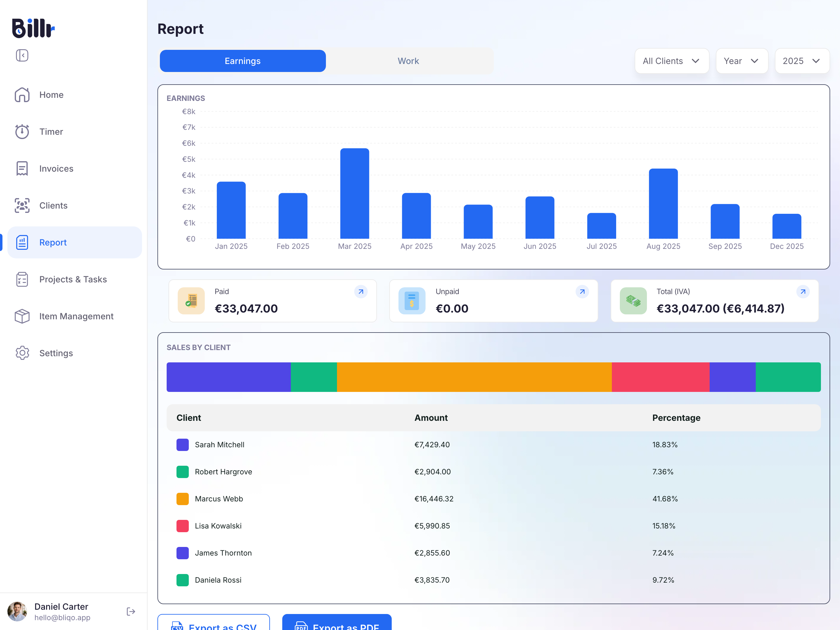Export the report as PDF

pyautogui.click(x=336, y=622)
